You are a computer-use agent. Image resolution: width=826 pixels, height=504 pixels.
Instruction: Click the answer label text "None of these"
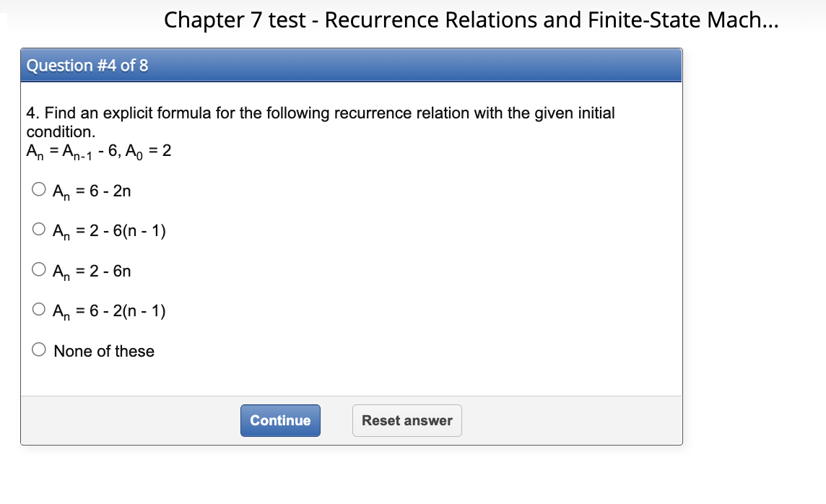104,351
